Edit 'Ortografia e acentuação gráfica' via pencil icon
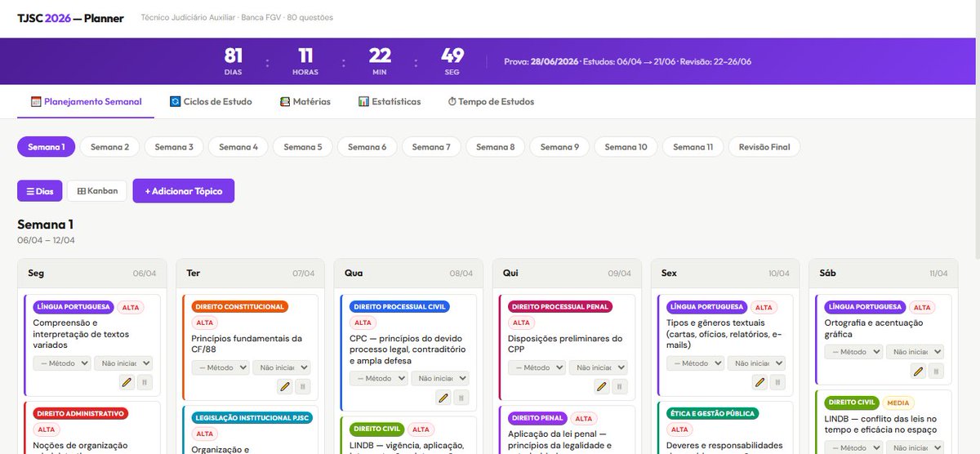The image size is (980, 454). pyautogui.click(x=919, y=371)
